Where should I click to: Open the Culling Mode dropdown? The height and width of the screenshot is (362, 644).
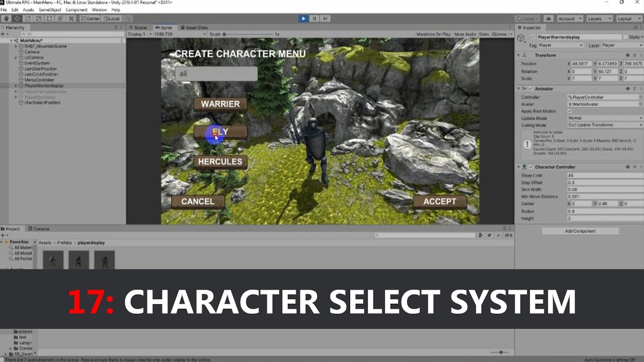(605, 125)
